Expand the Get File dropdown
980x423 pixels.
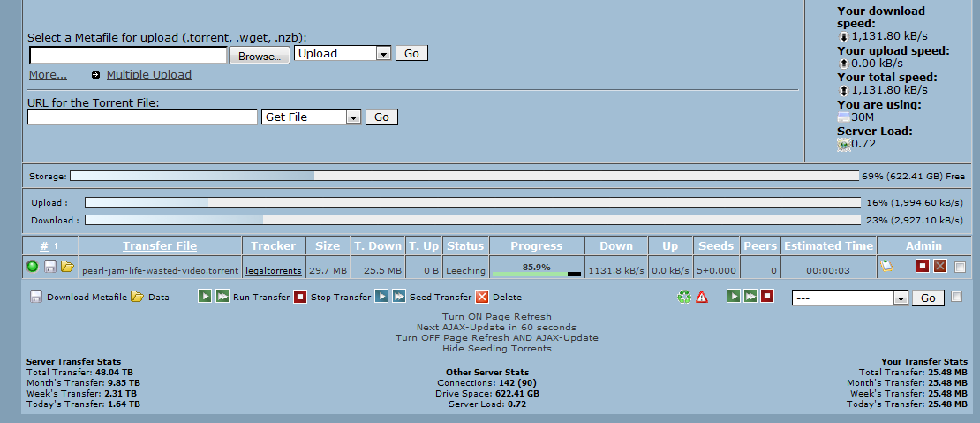[312, 117]
